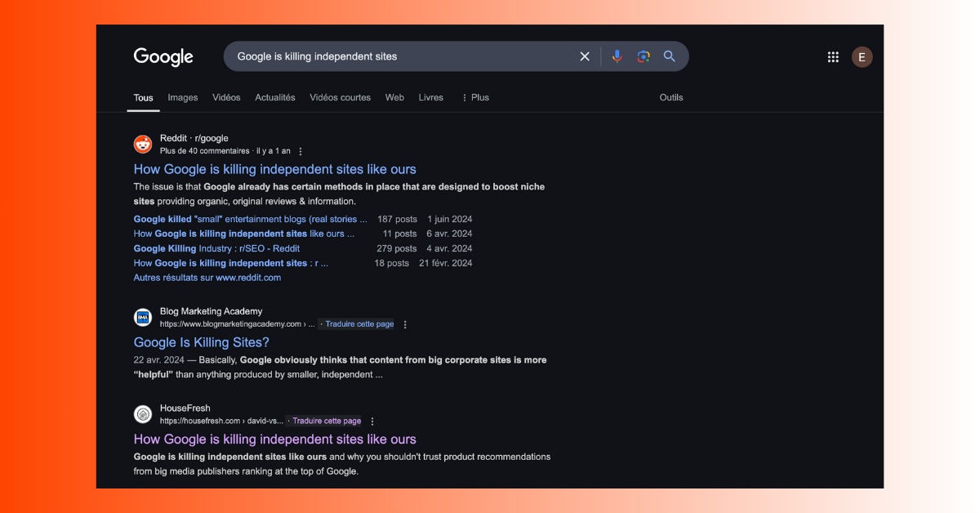Click the HouseFresh favicon

click(x=143, y=414)
